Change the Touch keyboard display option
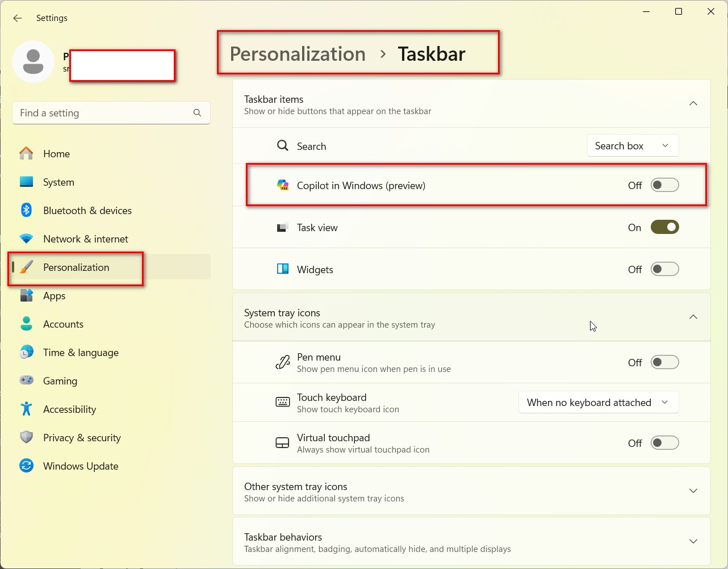Screen dimensions: 728x569 [x=597, y=402]
